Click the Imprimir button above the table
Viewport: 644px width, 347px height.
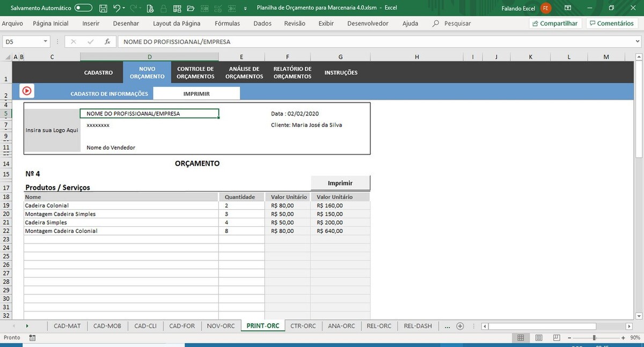click(x=340, y=183)
